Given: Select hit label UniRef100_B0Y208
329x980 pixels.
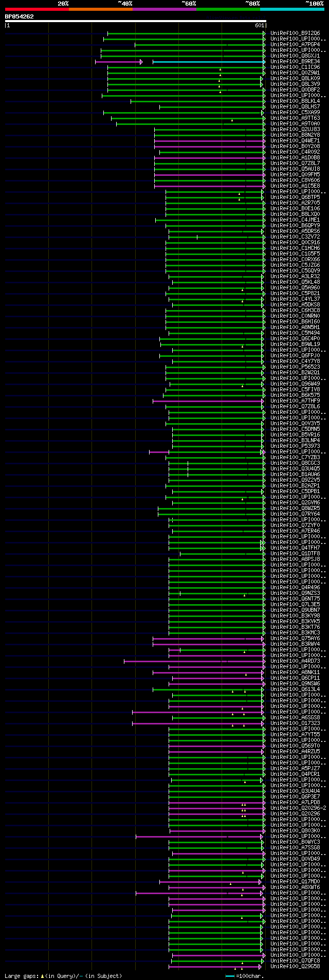Looking at the screenshot, I should (x=295, y=146).
